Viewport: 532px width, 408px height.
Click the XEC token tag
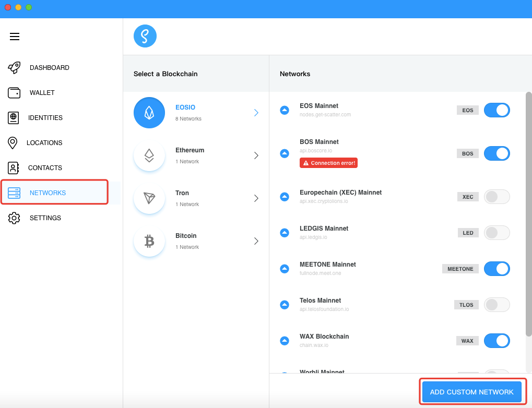click(x=468, y=197)
